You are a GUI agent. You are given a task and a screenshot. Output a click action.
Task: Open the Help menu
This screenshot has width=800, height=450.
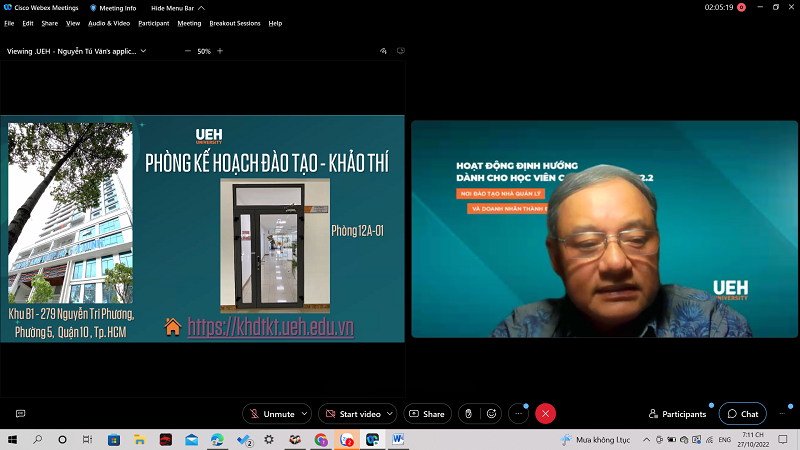coord(275,23)
